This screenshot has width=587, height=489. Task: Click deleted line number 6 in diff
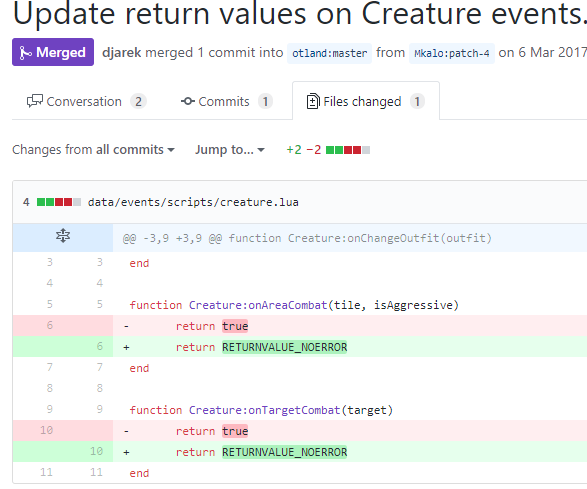click(50, 325)
